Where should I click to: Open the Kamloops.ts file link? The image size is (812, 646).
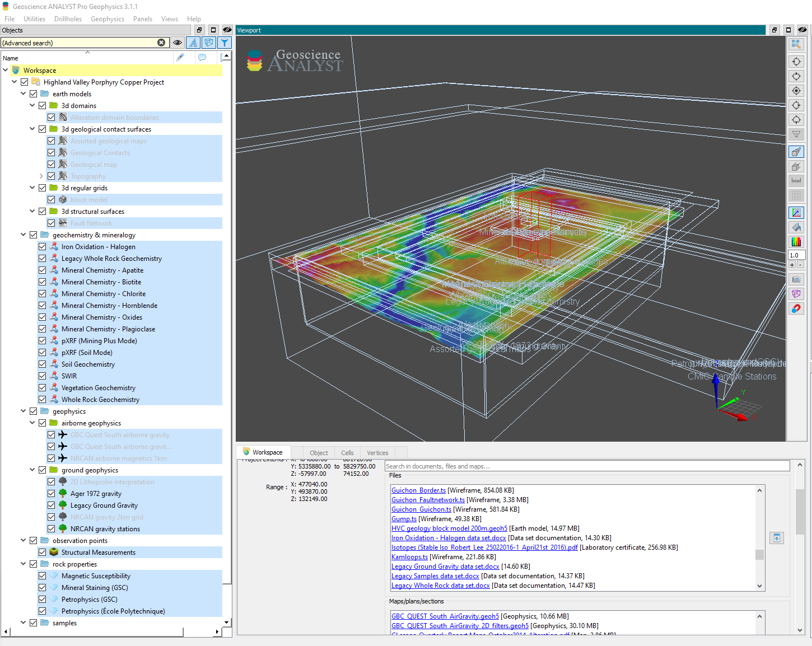(409, 557)
